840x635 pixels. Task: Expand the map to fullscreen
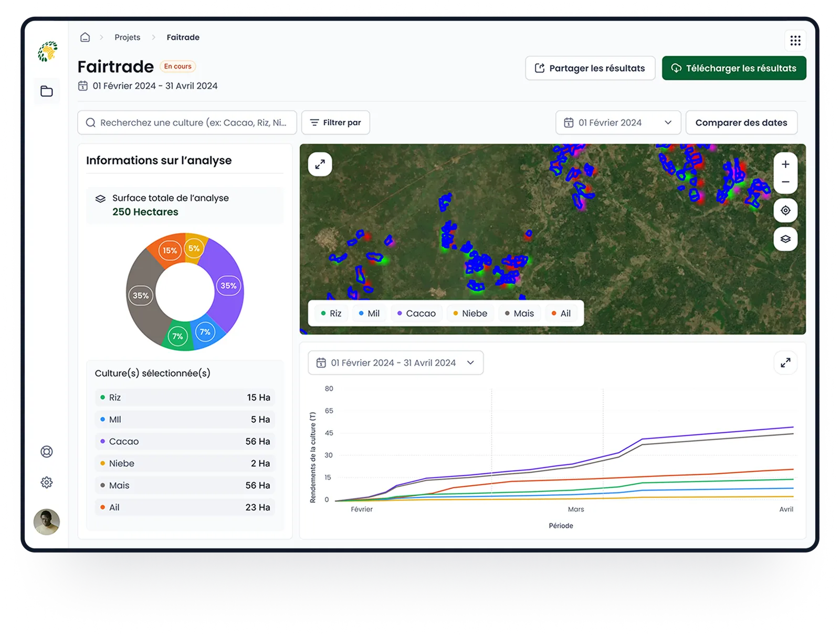320,164
